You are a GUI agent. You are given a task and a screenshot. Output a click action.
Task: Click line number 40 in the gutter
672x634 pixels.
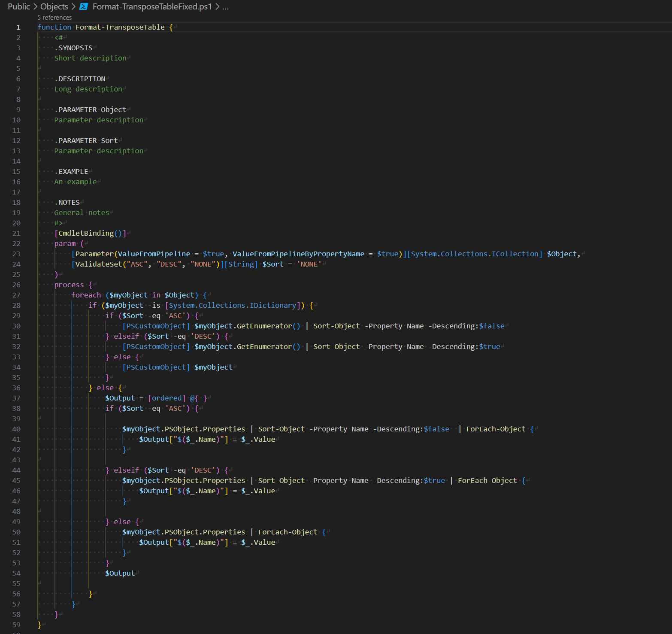pyautogui.click(x=16, y=428)
